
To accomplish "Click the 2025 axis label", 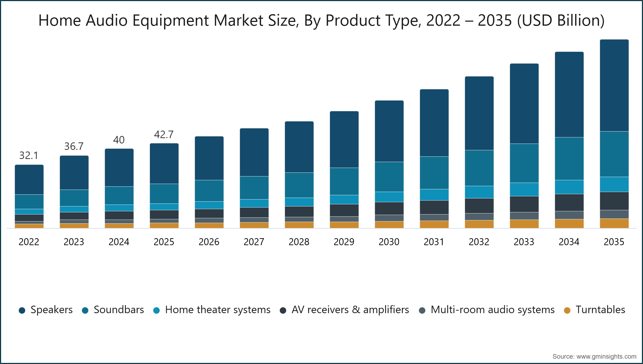I will click(164, 242).
